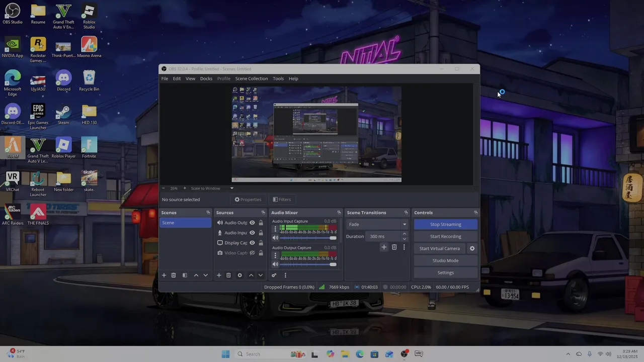Undock the Audio Mixer panel
The height and width of the screenshot is (362, 644).
pyautogui.click(x=339, y=213)
